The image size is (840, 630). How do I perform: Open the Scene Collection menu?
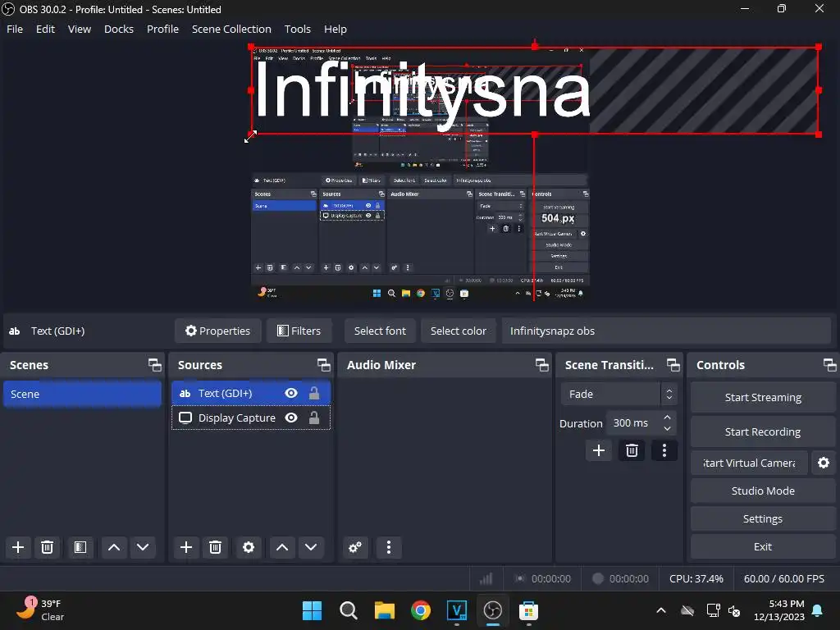tap(231, 29)
